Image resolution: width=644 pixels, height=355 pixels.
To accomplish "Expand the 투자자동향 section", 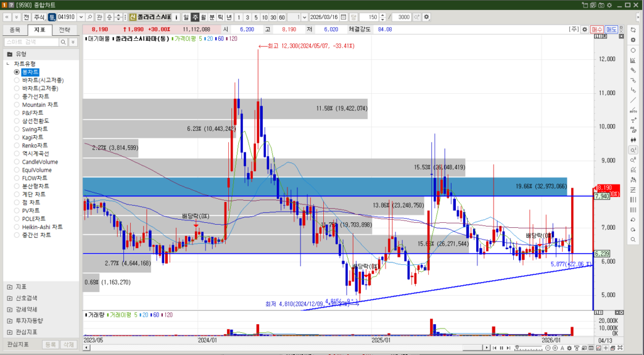I will click(9, 320).
